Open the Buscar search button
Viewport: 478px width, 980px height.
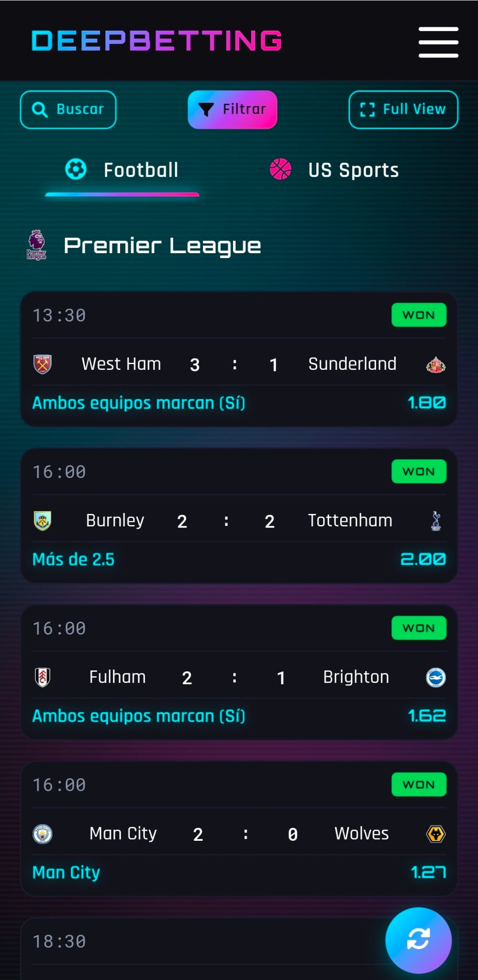tap(68, 110)
